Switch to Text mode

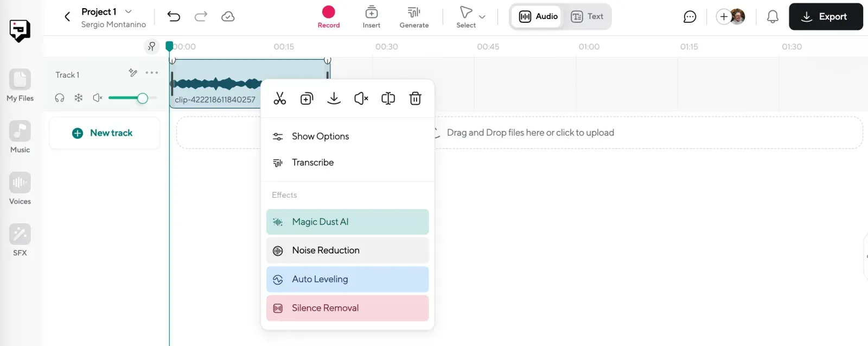(x=588, y=16)
